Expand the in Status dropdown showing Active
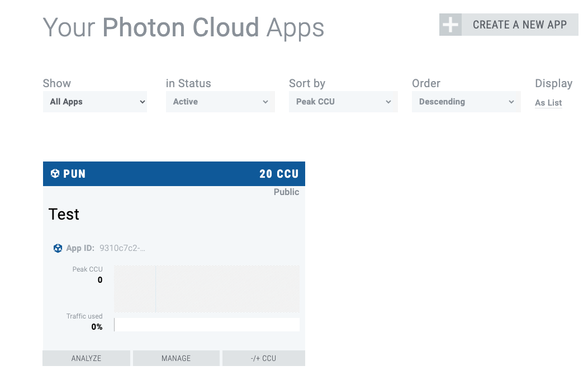The height and width of the screenshot is (380, 588). [x=220, y=102]
